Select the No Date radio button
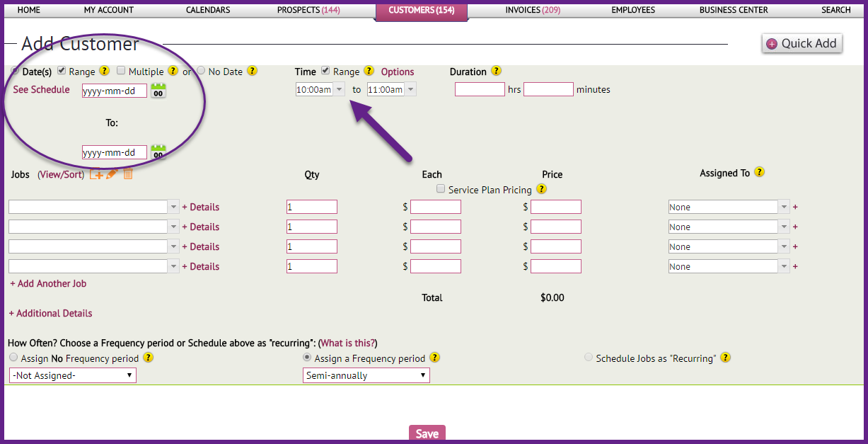The width and height of the screenshot is (868, 444). coord(201,71)
